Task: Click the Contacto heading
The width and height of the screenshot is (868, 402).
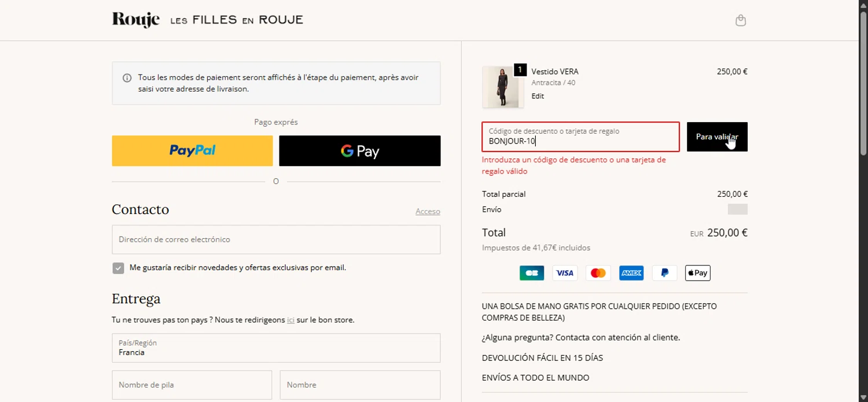Action: tap(140, 209)
